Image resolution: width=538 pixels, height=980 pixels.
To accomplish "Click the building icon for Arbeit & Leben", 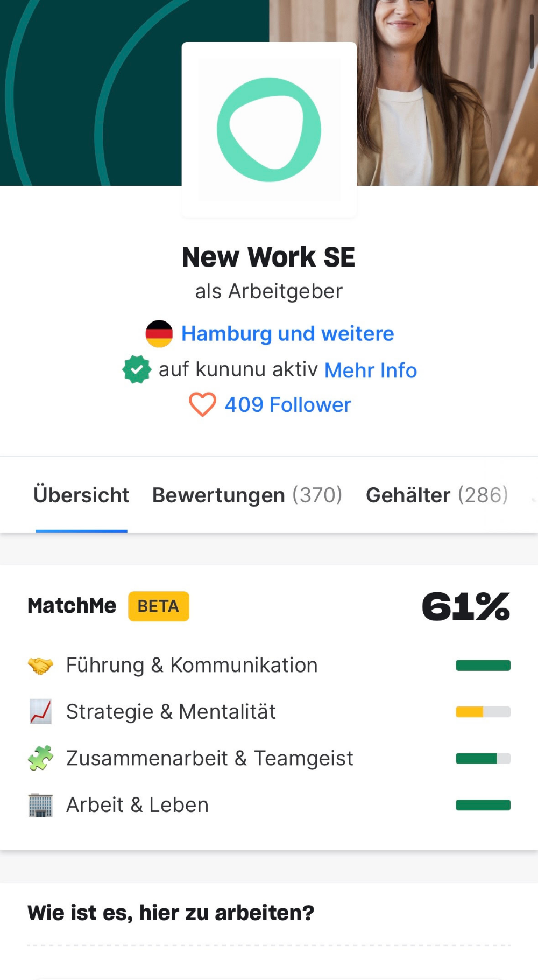I will 40,805.
